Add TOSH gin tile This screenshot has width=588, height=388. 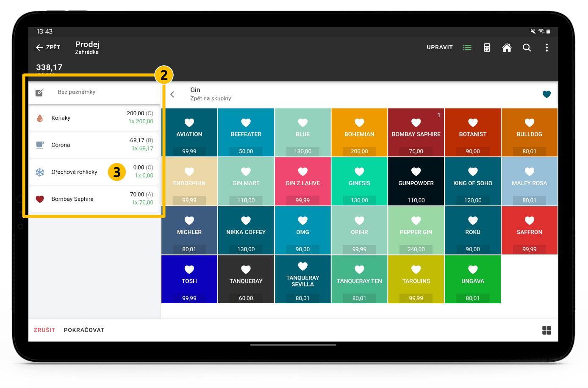189,279
